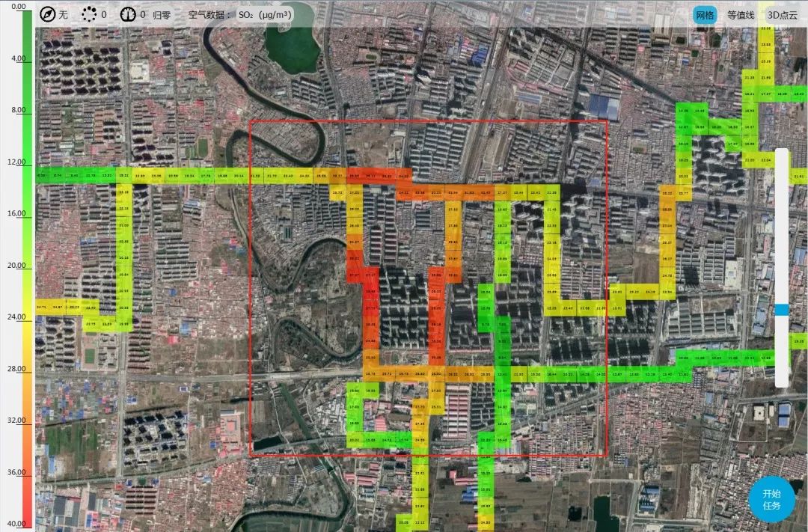808x532 pixels.
Task: Click the green top of the color scale
Action: (28, 22)
